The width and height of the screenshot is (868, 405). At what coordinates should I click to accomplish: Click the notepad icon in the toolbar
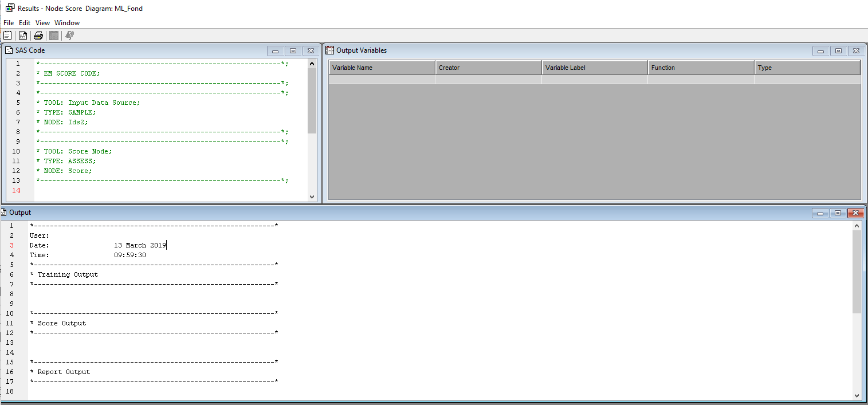tap(7, 35)
